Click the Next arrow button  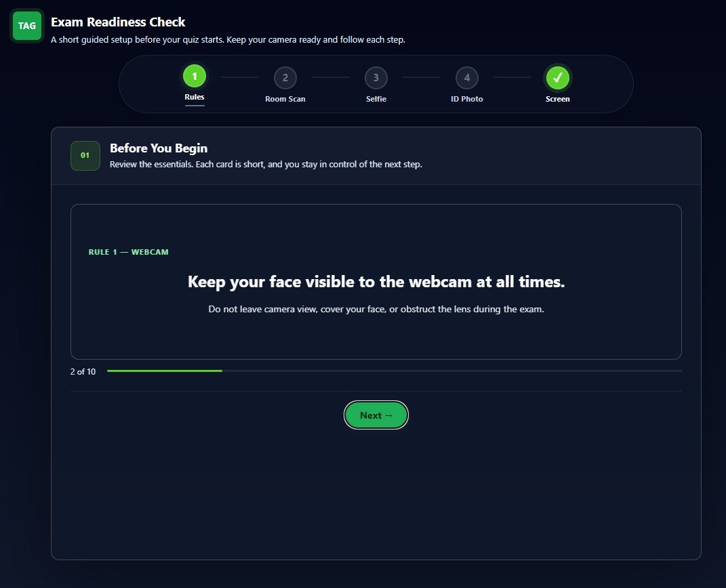pyautogui.click(x=376, y=415)
